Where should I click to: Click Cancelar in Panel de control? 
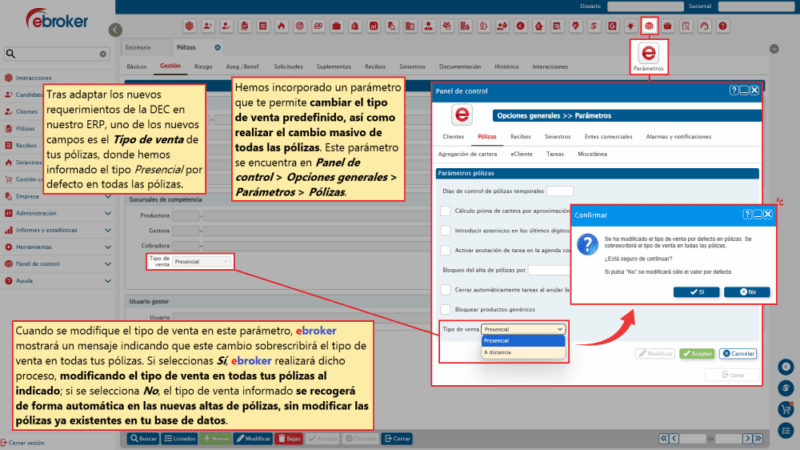pos(738,353)
